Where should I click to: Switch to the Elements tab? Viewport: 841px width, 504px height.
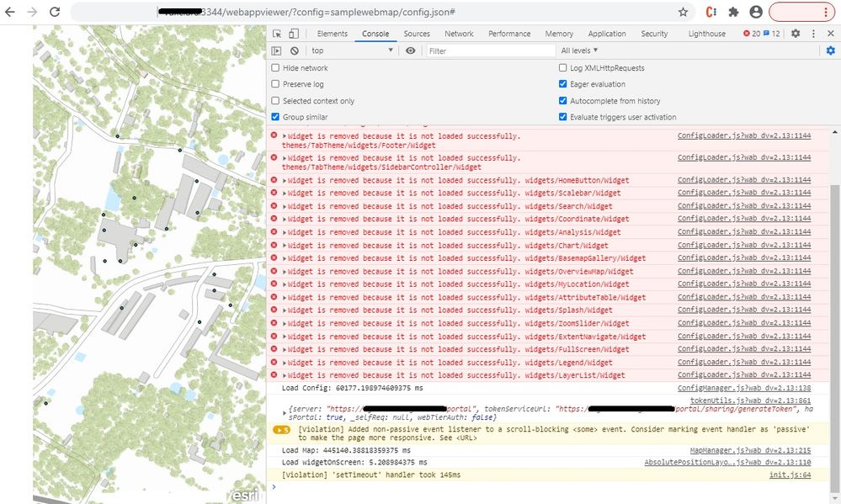332,34
